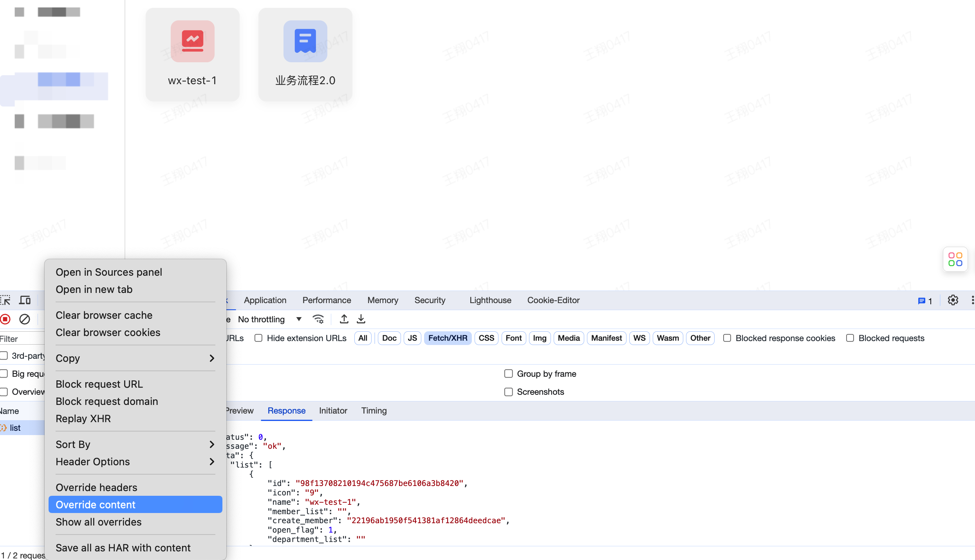Select Open in Sources panel option
Image resolution: width=975 pixels, height=560 pixels.
[x=108, y=271]
